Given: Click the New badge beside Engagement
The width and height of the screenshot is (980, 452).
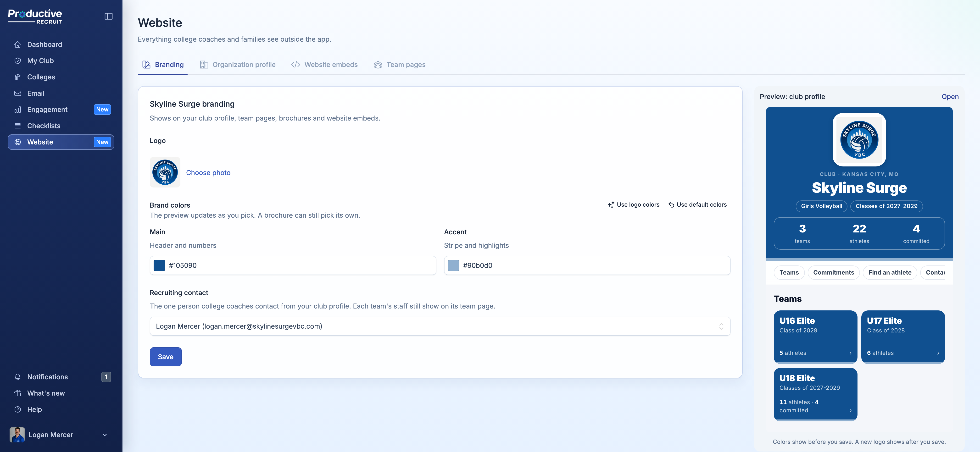Looking at the screenshot, I should 102,110.
